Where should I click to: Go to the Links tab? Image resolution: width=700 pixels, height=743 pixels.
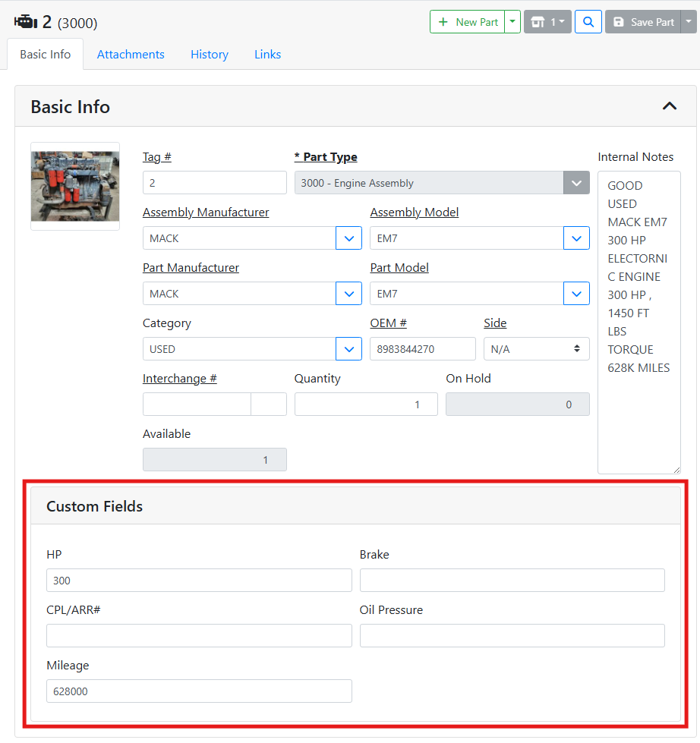pos(267,55)
